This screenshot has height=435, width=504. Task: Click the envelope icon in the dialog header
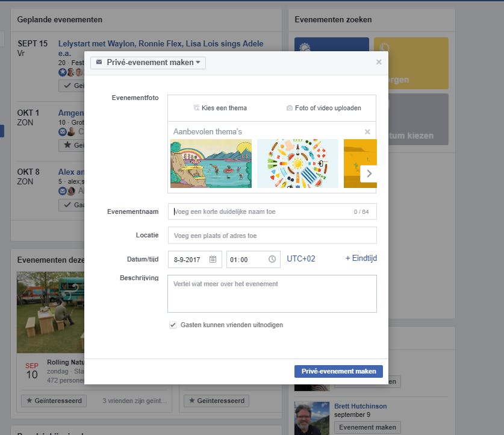pos(99,62)
